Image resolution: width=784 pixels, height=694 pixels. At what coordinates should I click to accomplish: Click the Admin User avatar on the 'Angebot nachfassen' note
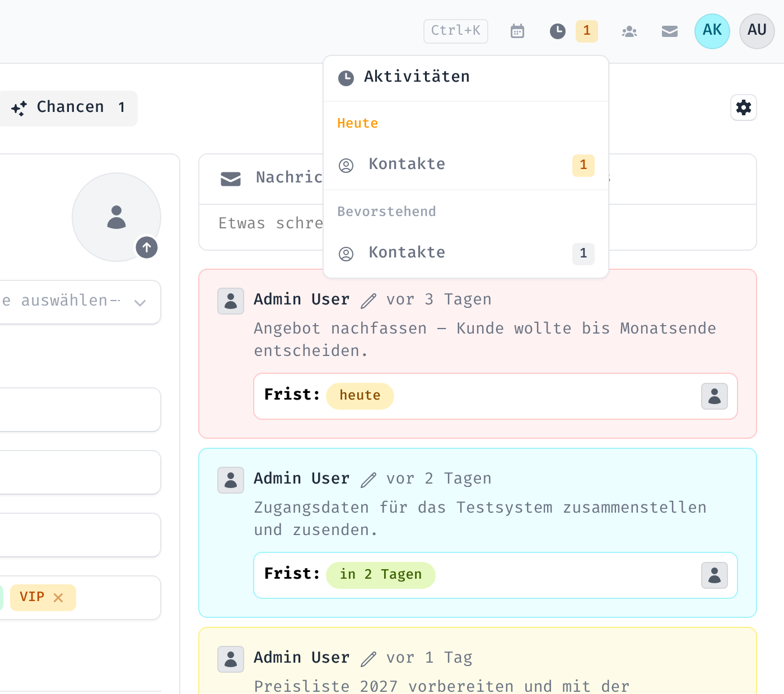click(x=231, y=301)
